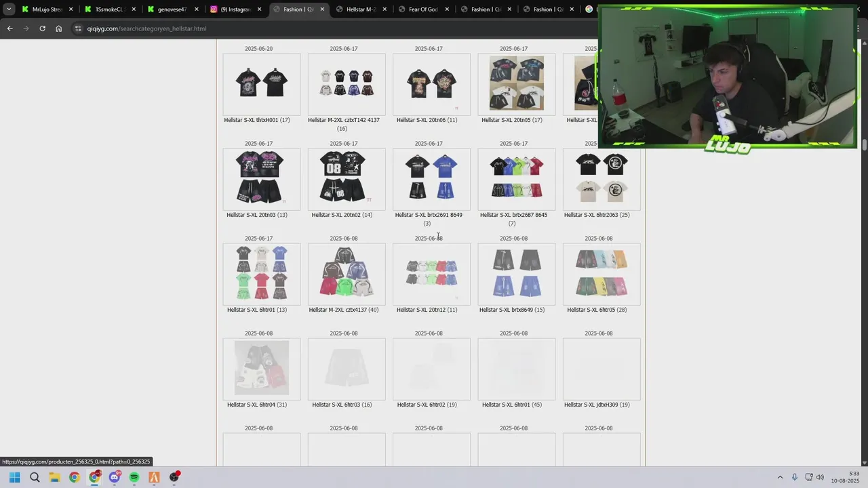Open Hellstar S-XL 20tn05 product image
The width and height of the screenshot is (868, 488).
(x=517, y=84)
